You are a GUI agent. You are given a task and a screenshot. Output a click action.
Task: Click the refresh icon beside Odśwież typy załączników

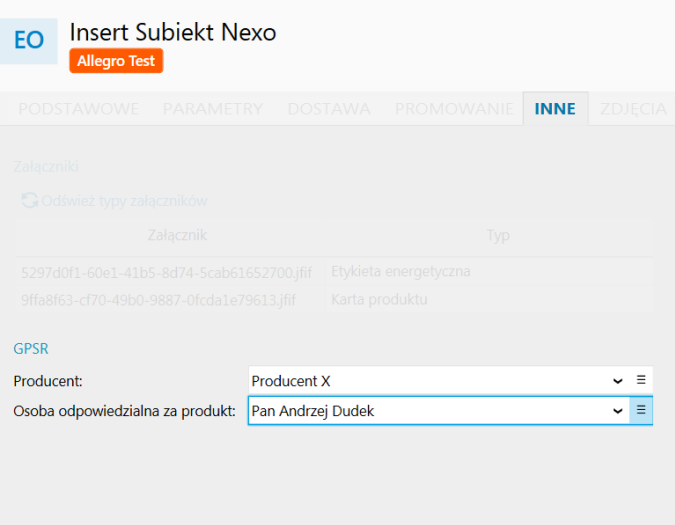30,201
